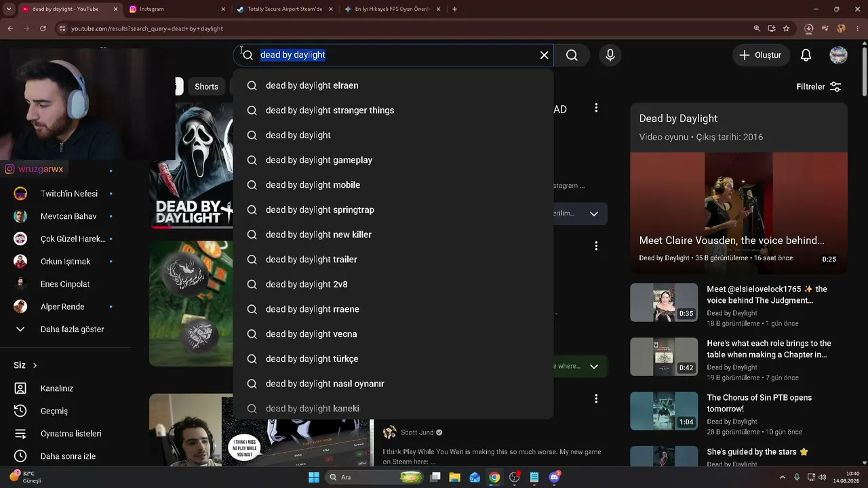This screenshot has width=868, height=488.
Task: Open File Explorer from the taskbar
Action: (x=454, y=477)
